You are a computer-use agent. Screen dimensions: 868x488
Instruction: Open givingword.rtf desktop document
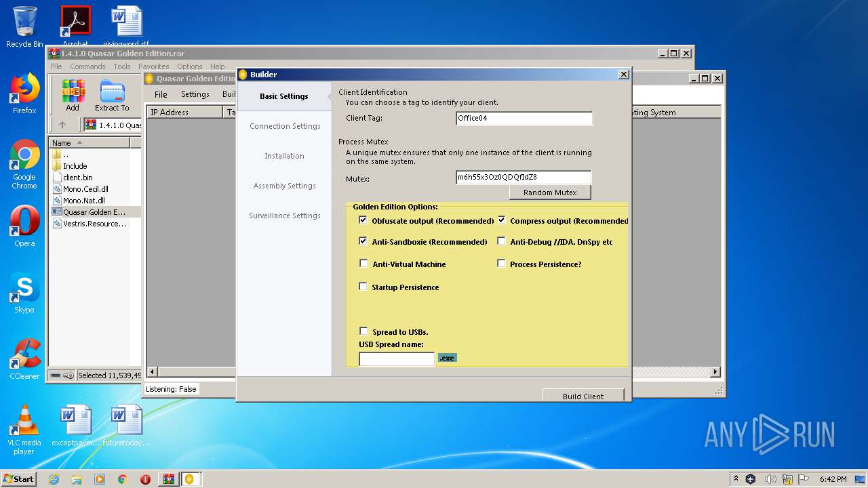pyautogui.click(x=126, y=26)
